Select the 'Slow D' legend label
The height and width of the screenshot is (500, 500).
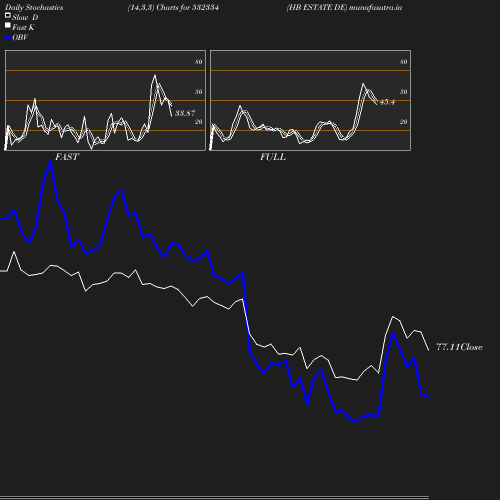click(25, 17)
